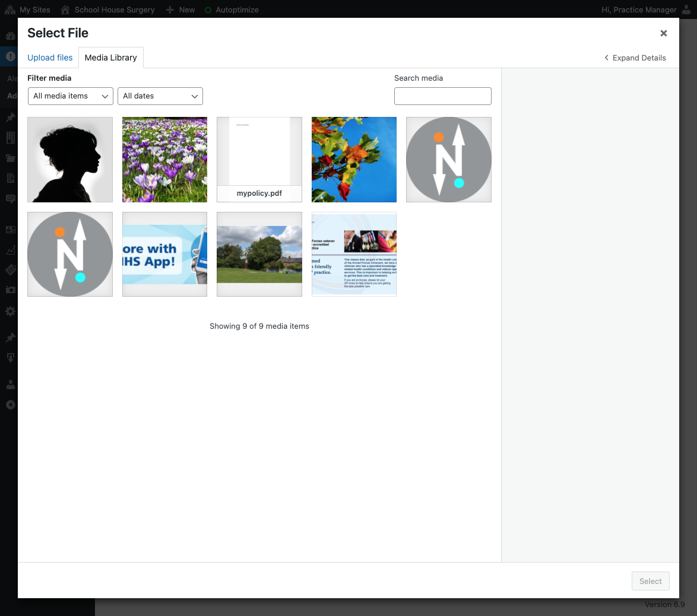
Task: Click the user avatar icon in admin bar
Action: point(686,9)
